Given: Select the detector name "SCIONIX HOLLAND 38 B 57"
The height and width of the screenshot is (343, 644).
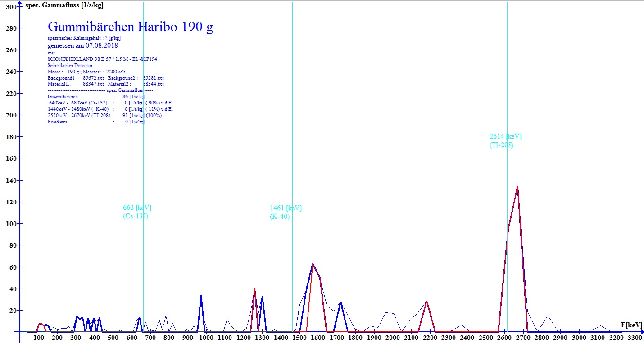Looking at the screenshot, I should click(x=77, y=59).
